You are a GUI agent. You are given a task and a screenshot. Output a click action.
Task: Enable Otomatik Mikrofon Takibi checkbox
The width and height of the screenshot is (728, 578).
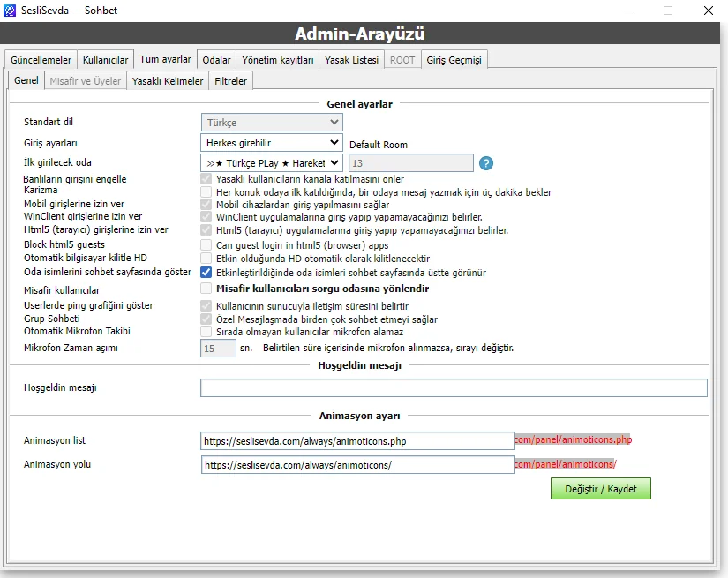tap(206, 332)
